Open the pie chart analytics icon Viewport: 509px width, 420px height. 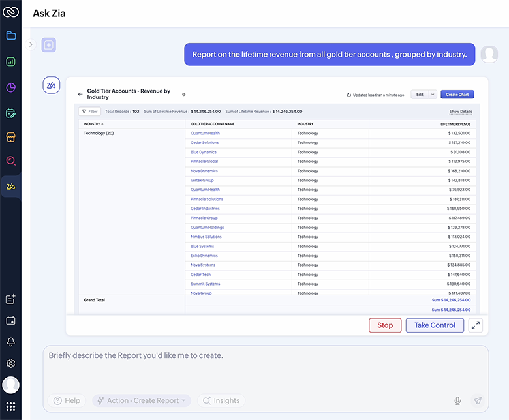10,87
